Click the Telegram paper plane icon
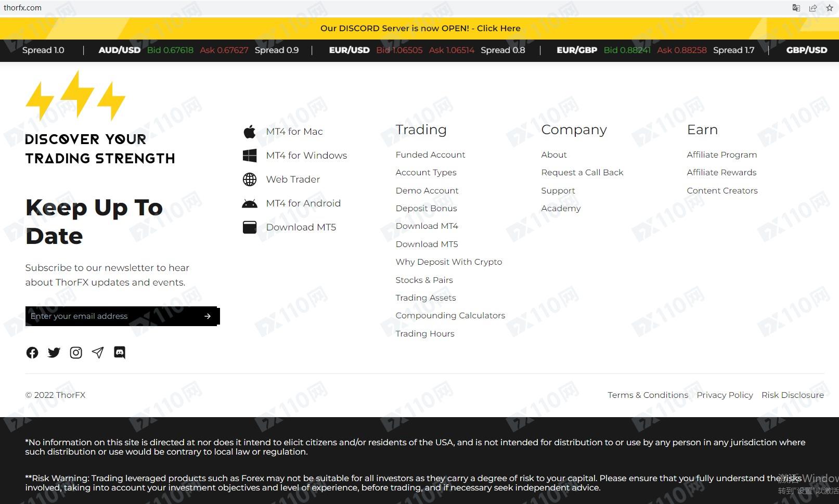 coord(98,353)
